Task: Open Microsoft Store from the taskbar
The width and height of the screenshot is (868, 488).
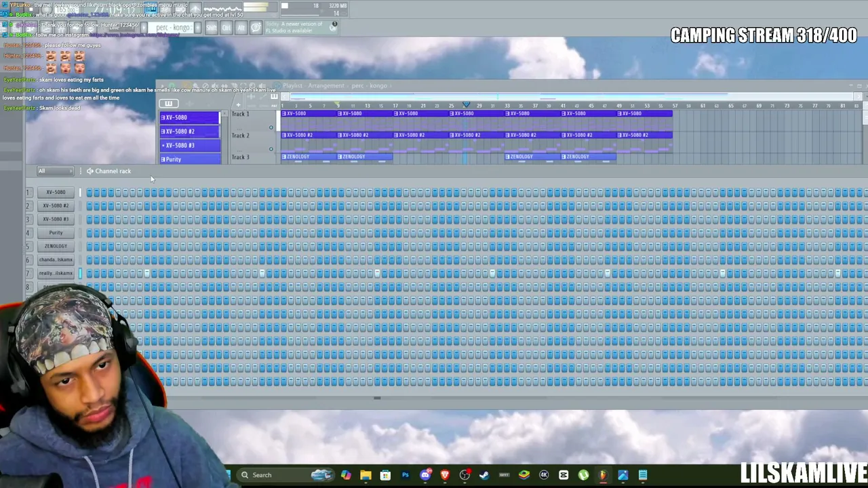Action: coord(385,475)
